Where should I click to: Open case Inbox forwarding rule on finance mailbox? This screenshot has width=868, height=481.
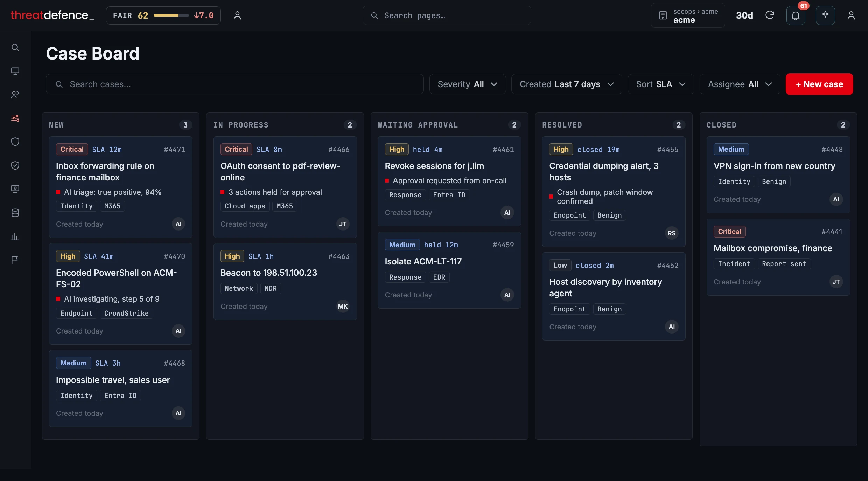[x=121, y=187]
